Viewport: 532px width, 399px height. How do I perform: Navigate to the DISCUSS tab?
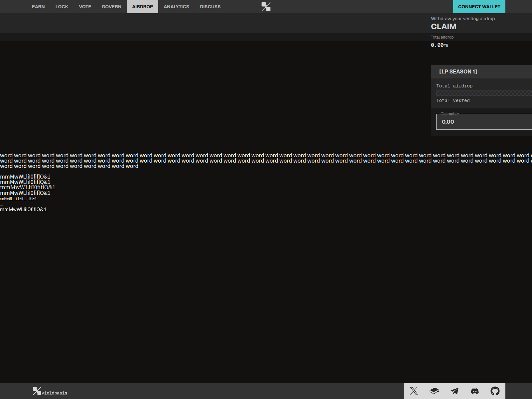210,7
